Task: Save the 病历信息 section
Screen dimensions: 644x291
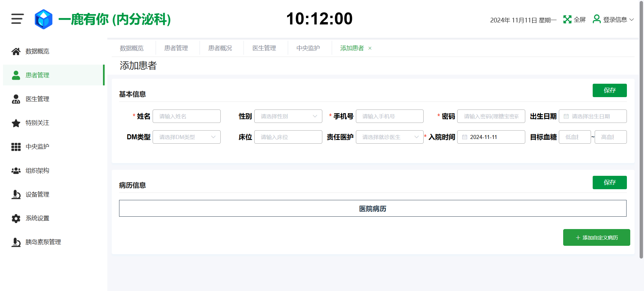Action: (x=609, y=183)
